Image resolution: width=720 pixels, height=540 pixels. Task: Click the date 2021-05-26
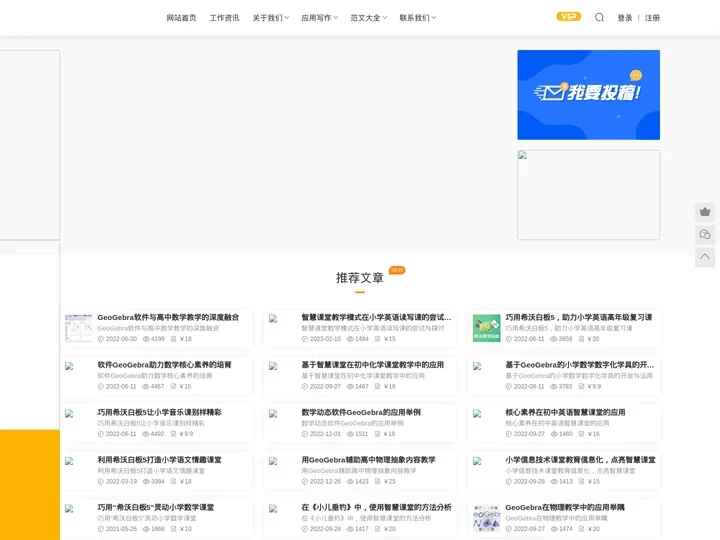tap(121, 529)
